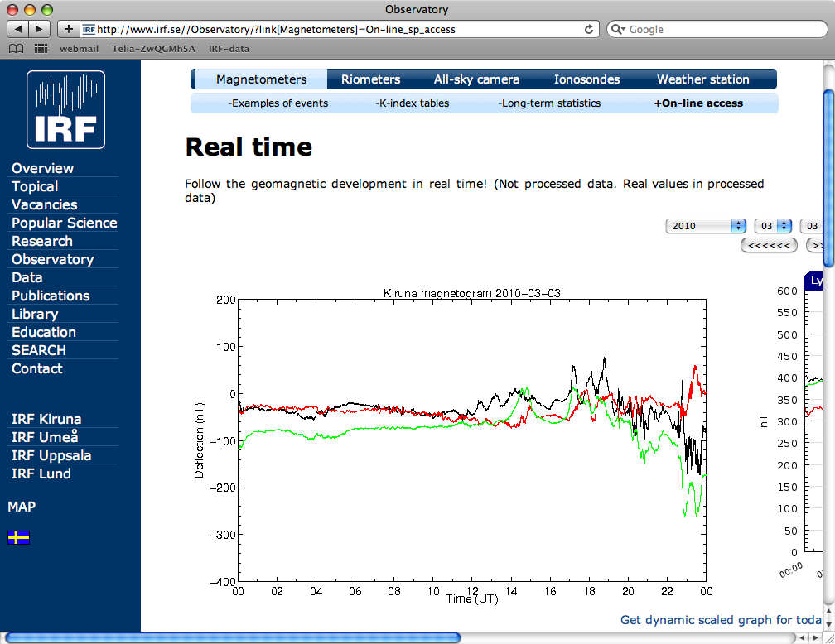The height and width of the screenshot is (644, 835).
Task: Click the Kiruna magnetogram graph
Action: (x=471, y=440)
